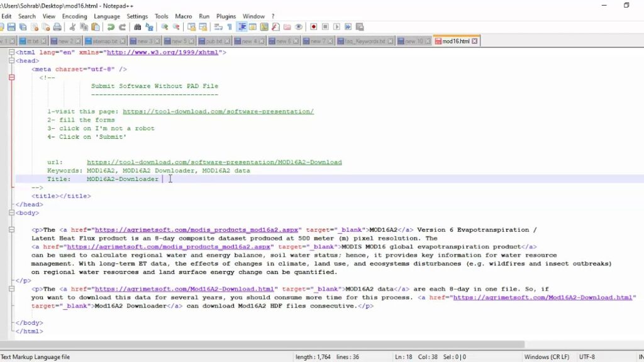Toggle Show All Characters pilcrow icon
This screenshot has height=362, width=644.
click(x=230, y=27)
